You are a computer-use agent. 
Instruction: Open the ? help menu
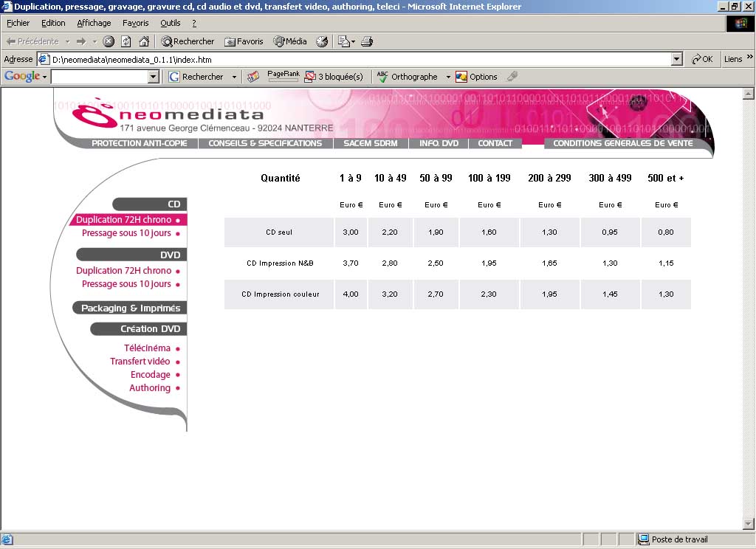point(194,23)
